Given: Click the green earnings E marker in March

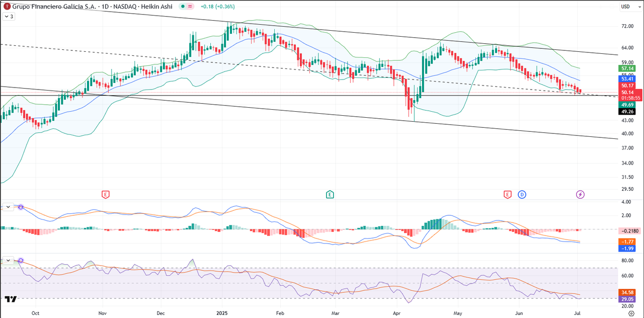Looking at the screenshot, I should 330,194.
